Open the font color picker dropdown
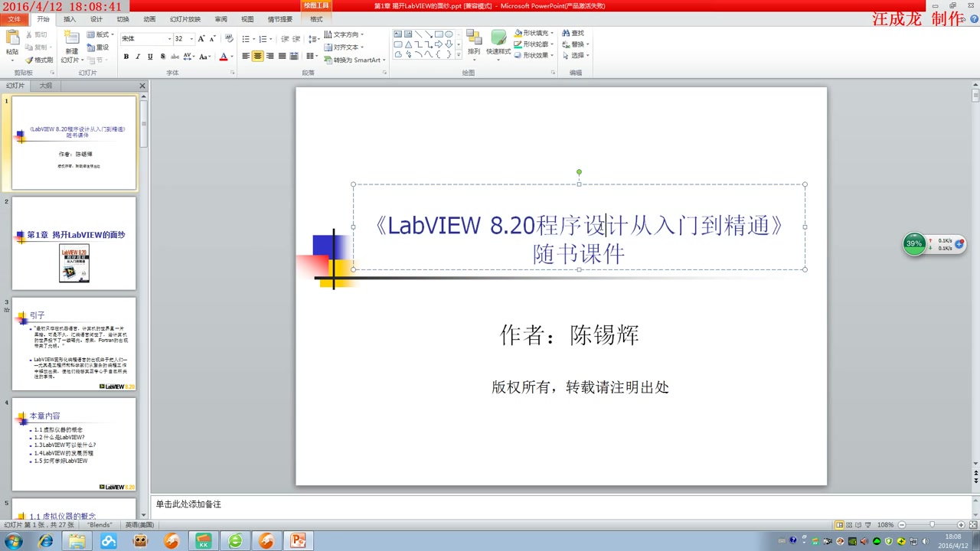Screen dimensions: 980x551 231,57
